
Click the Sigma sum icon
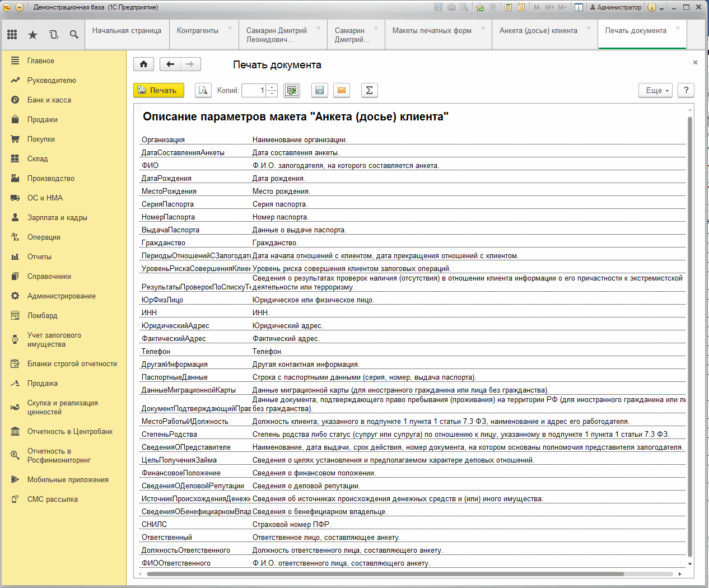click(x=369, y=90)
